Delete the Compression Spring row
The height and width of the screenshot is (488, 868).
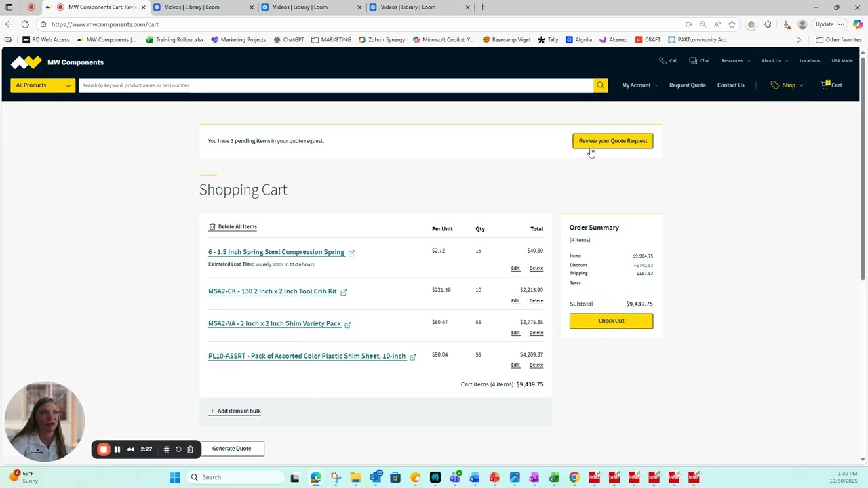pyautogui.click(x=536, y=268)
